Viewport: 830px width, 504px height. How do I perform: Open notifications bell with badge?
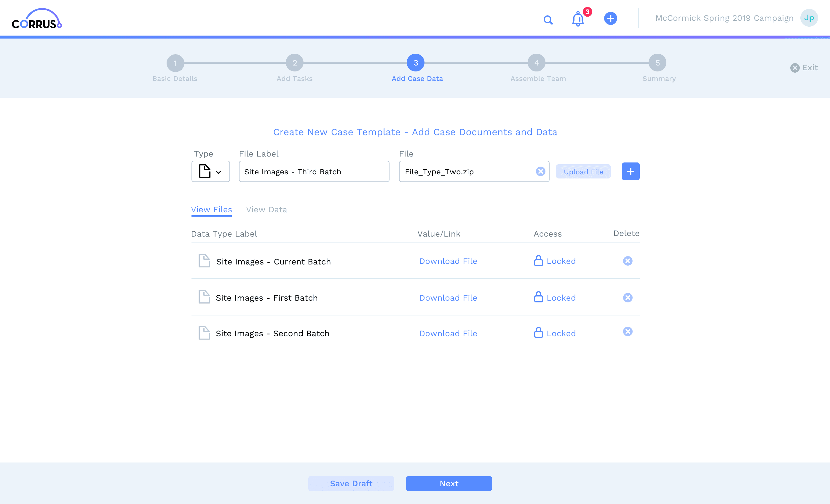(578, 19)
